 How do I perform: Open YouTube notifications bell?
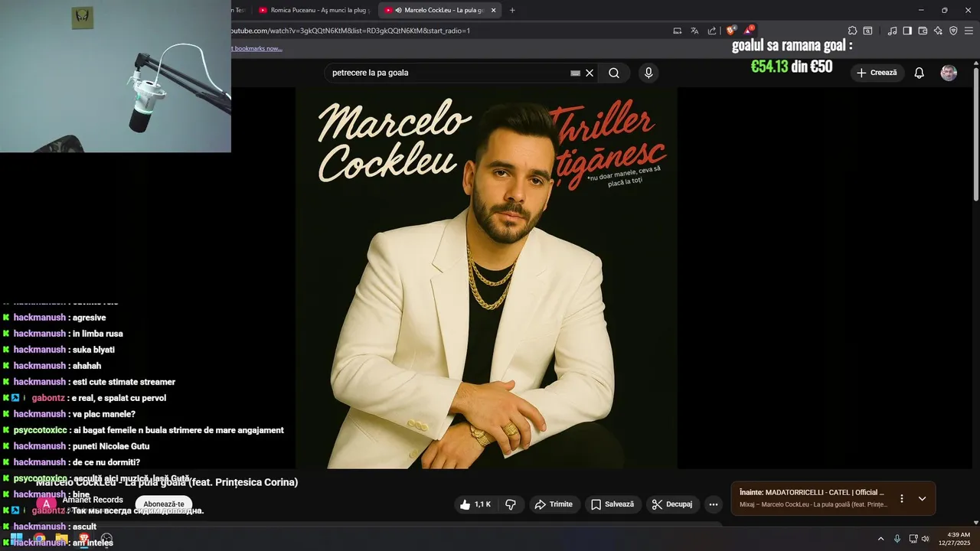(919, 73)
